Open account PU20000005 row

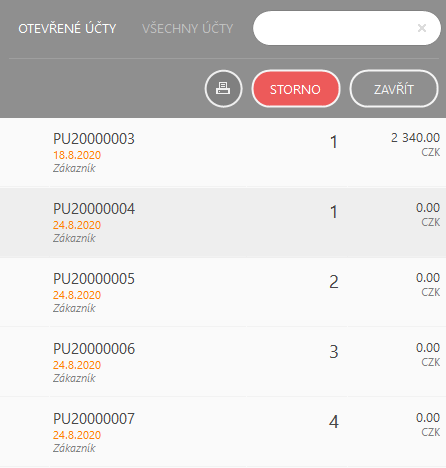223,293
